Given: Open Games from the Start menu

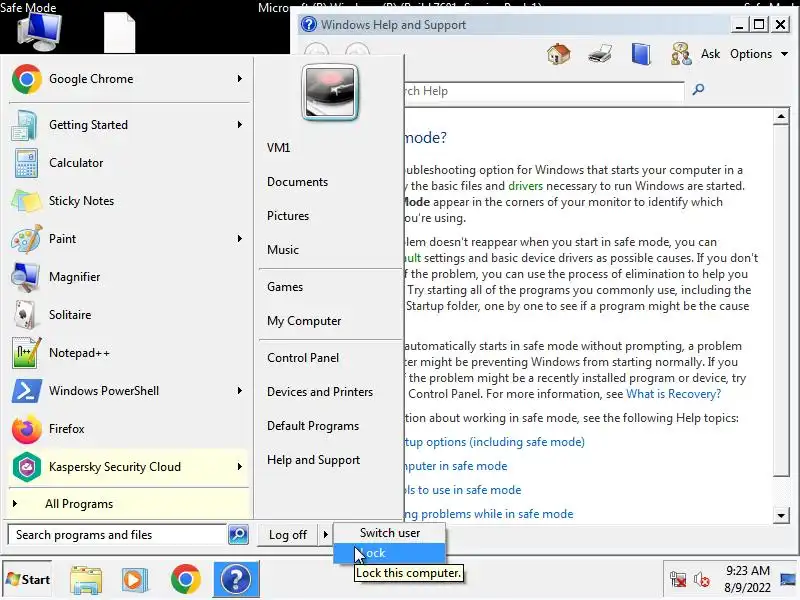Looking at the screenshot, I should 285,287.
